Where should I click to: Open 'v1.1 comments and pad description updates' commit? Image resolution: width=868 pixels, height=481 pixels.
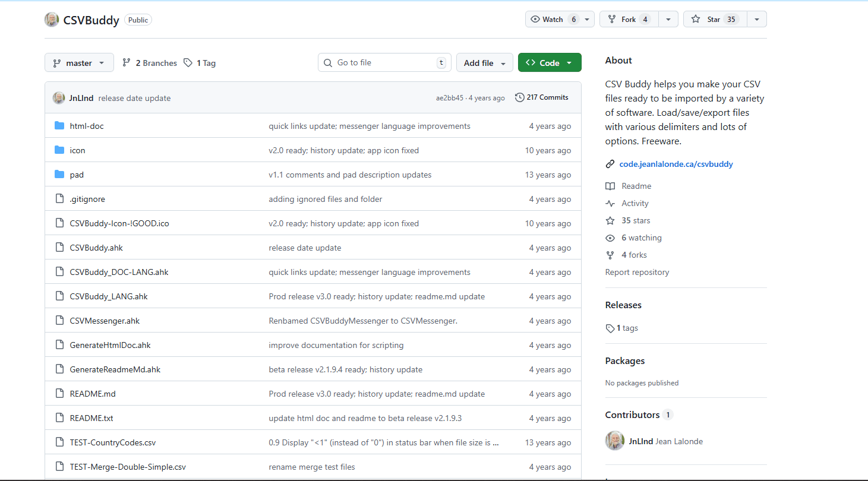point(350,175)
